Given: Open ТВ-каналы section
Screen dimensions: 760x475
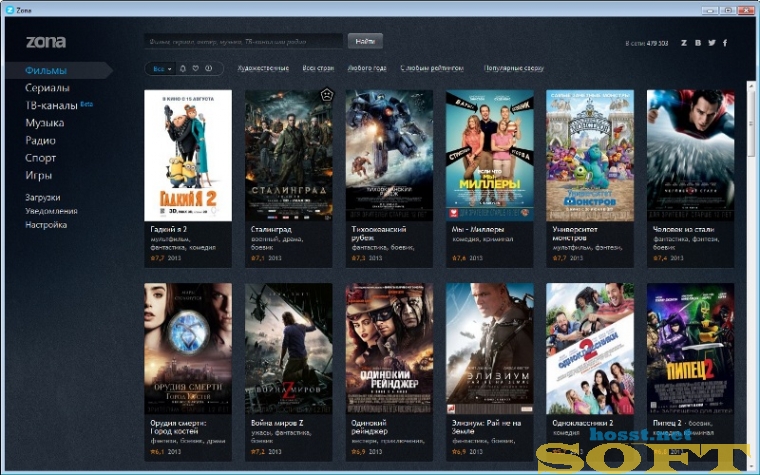Looking at the screenshot, I should [51, 105].
